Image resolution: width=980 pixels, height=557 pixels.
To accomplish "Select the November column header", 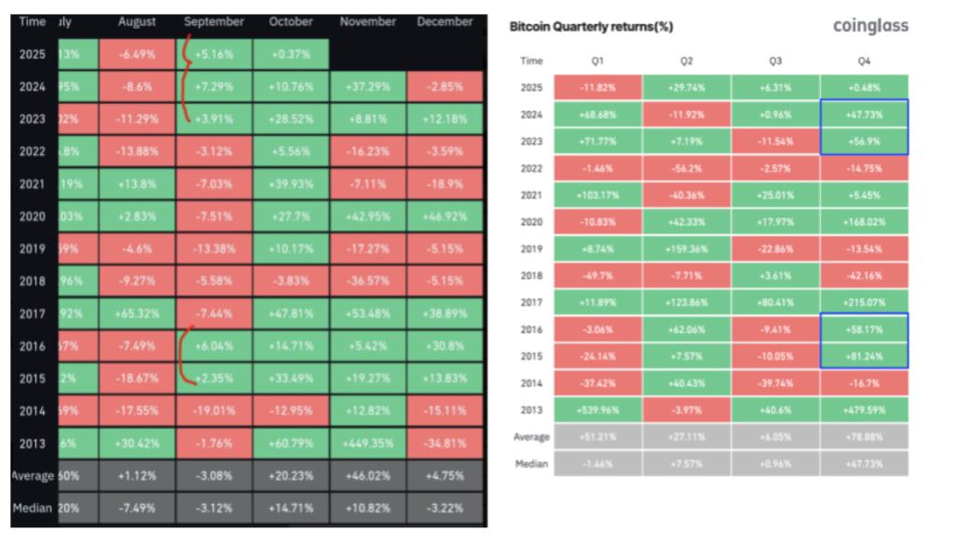I will [x=368, y=21].
